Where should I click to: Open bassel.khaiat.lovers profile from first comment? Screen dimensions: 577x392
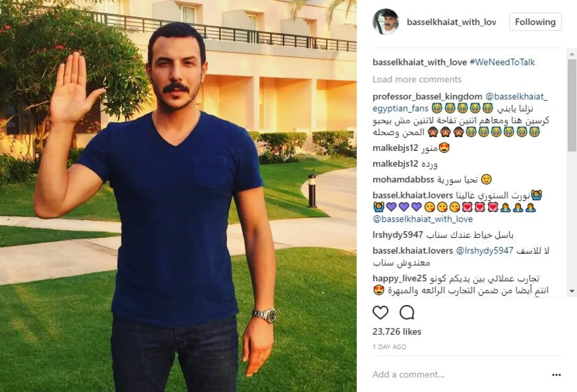click(413, 196)
